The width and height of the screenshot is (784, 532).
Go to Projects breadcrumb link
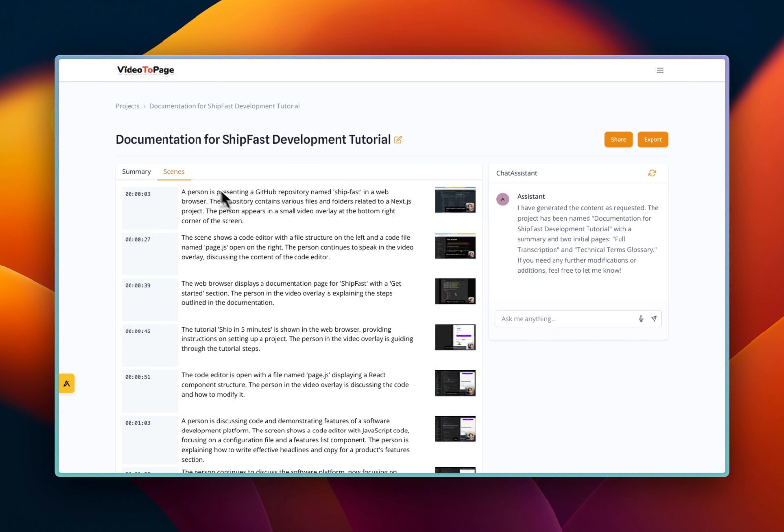point(128,106)
